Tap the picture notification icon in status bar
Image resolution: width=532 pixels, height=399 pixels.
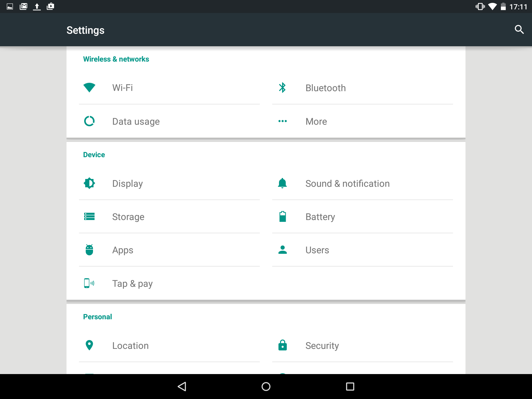click(10, 6)
